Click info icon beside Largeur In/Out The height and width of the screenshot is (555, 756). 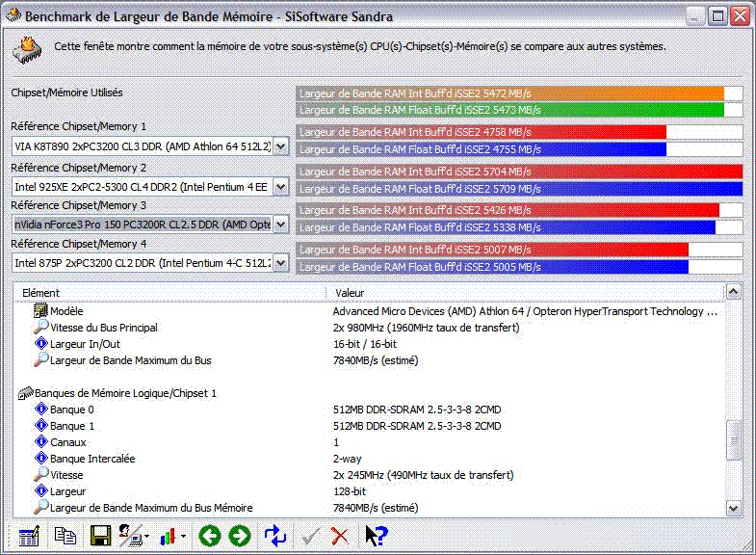[41, 343]
